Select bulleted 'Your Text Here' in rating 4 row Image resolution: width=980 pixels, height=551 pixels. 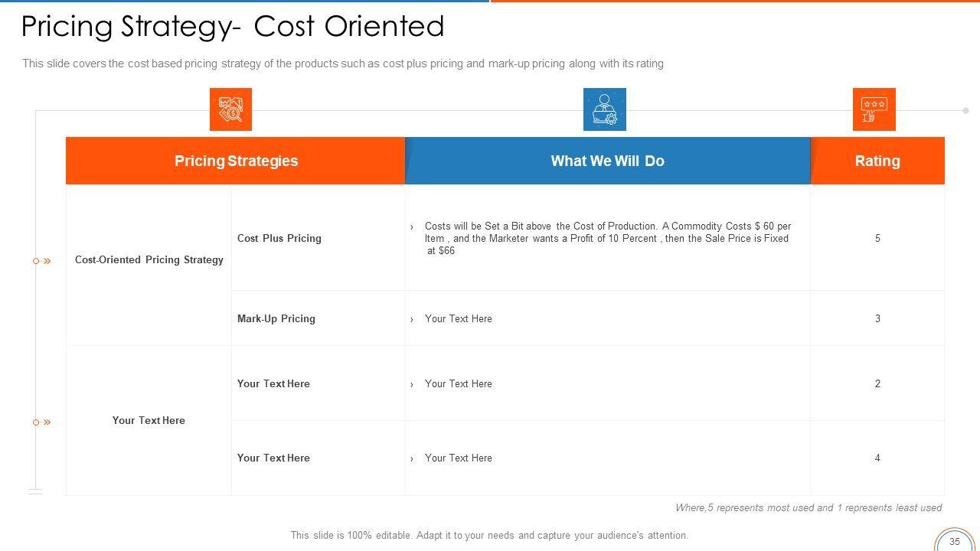coord(459,458)
